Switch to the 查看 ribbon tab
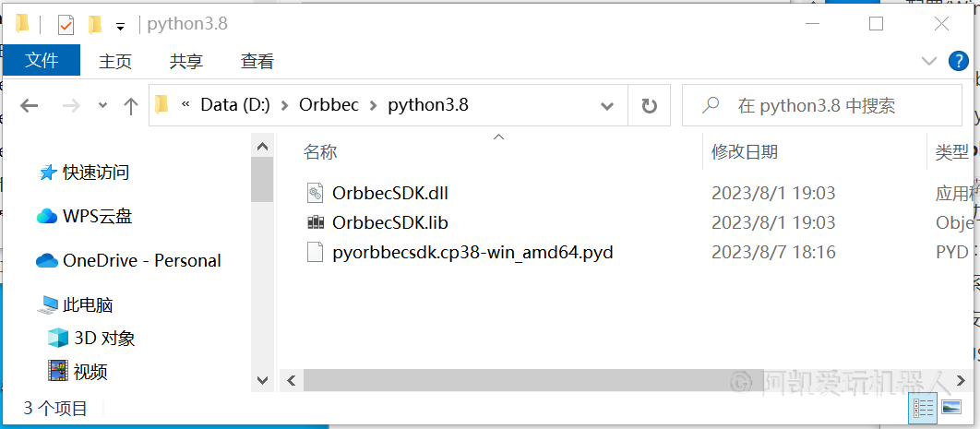The width and height of the screenshot is (980, 429). (x=257, y=61)
